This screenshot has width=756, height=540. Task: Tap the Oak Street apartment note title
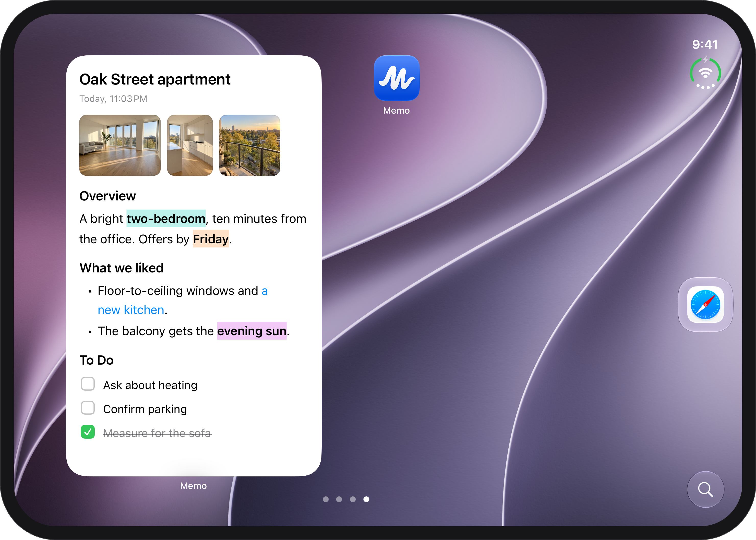155,79
